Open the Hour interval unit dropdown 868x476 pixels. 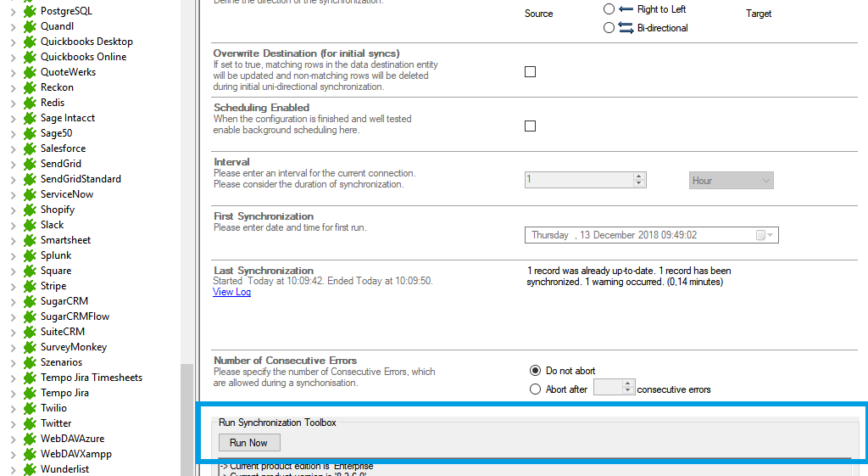[732, 181]
